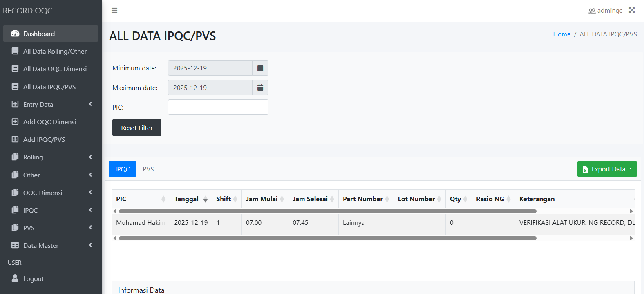Open the Home breadcrumb link
Image resolution: width=644 pixels, height=294 pixels.
click(x=561, y=34)
